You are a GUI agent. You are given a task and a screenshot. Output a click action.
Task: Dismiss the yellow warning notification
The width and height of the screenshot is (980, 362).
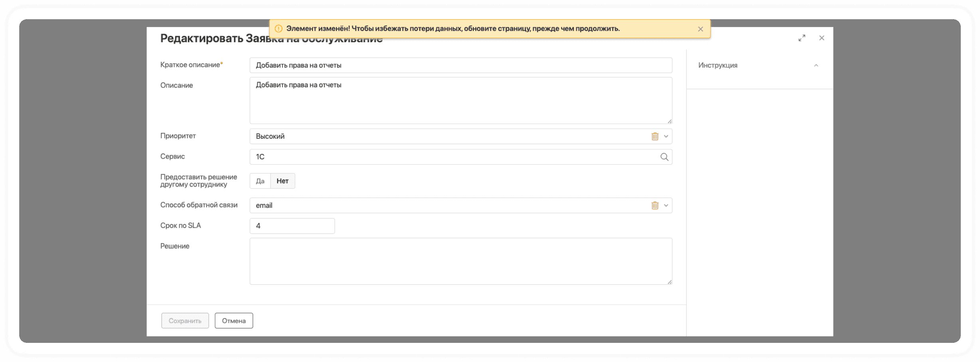(x=700, y=29)
